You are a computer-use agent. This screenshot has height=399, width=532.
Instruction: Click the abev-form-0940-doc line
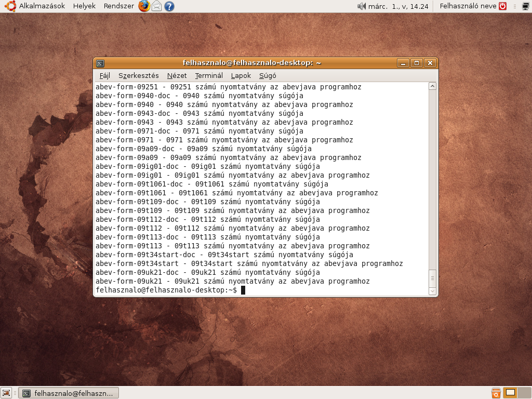click(x=199, y=96)
